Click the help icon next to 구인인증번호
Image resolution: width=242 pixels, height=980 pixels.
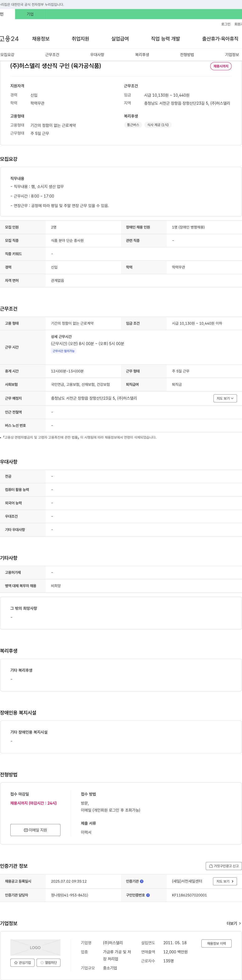[148, 895]
